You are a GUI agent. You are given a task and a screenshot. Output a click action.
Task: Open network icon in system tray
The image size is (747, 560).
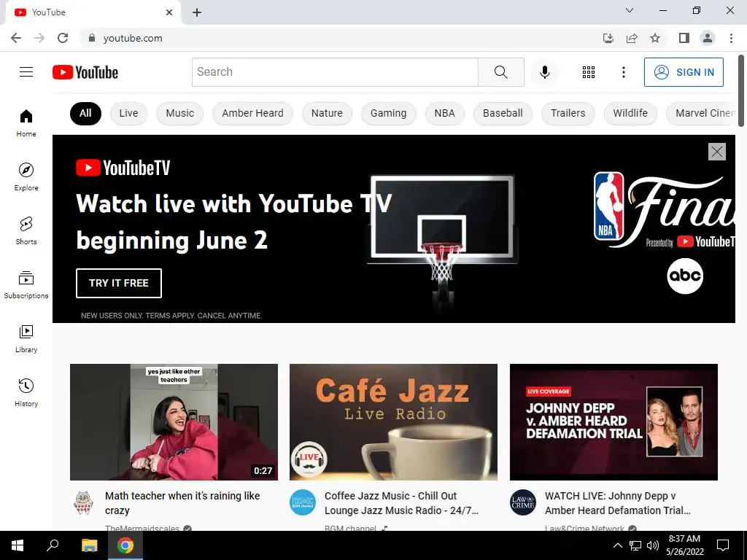pyautogui.click(x=635, y=545)
